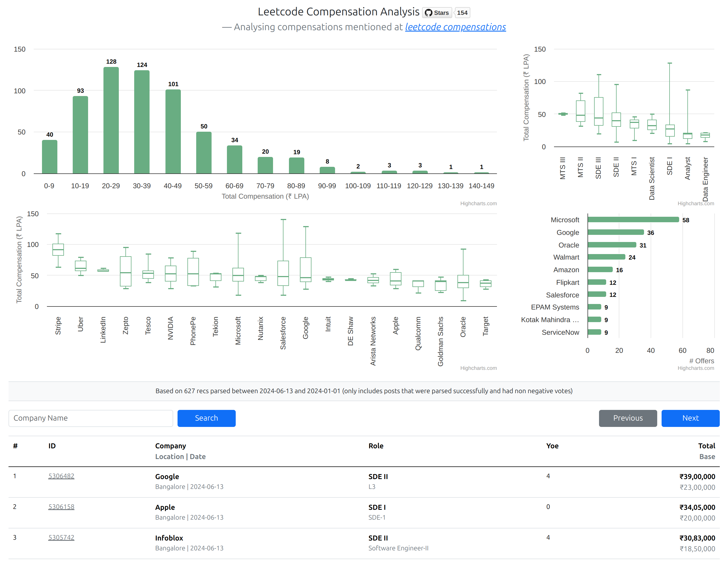Click the 50-59 histogram bar

click(204, 153)
